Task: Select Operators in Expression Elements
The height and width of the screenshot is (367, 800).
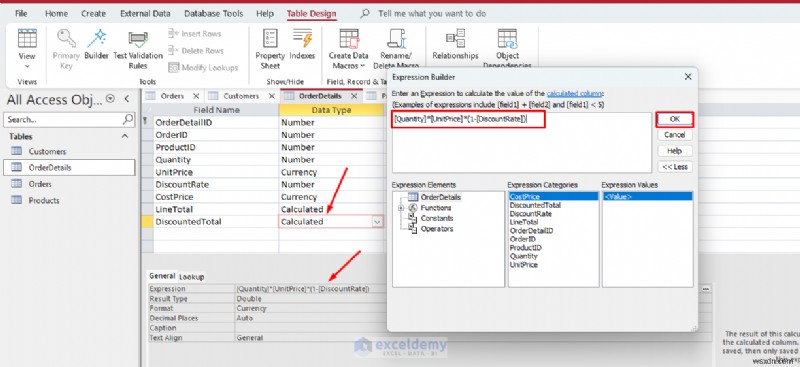Action: click(x=437, y=229)
